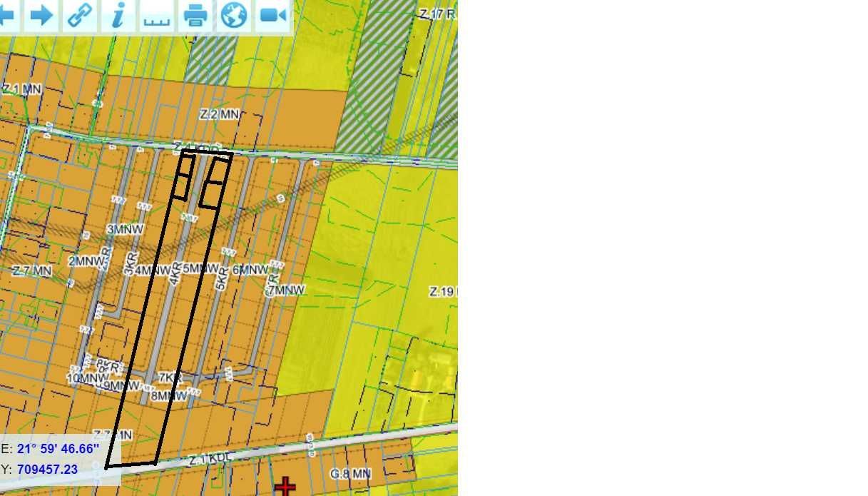Click the red cross marker on map
Viewport: 868px width, 496px height.
(x=285, y=487)
